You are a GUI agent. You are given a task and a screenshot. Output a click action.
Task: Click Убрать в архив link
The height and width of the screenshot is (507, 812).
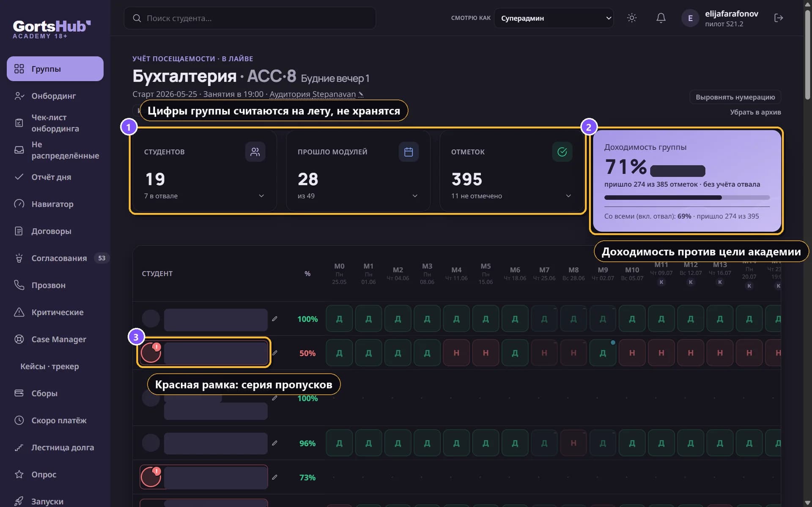[755, 112]
